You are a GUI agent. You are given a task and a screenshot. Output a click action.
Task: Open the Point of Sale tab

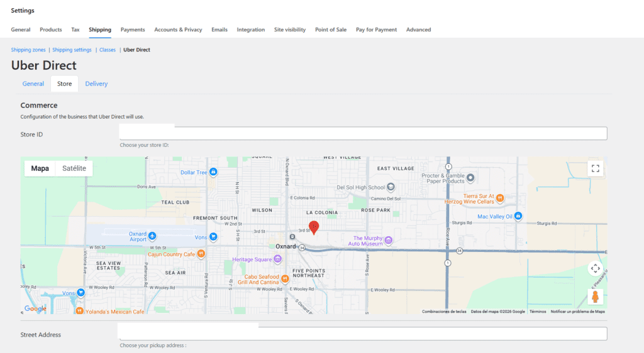[331, 30]
